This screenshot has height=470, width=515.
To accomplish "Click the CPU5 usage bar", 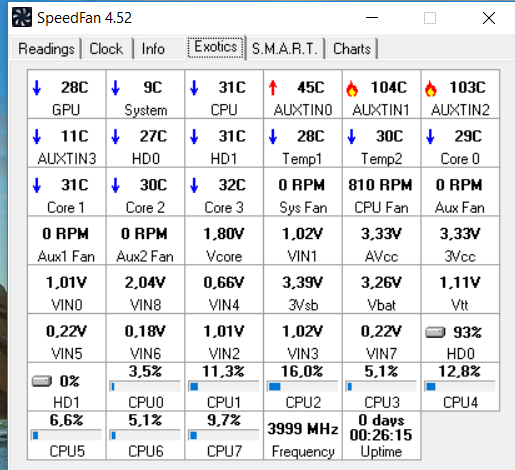I will click(66, 435).
